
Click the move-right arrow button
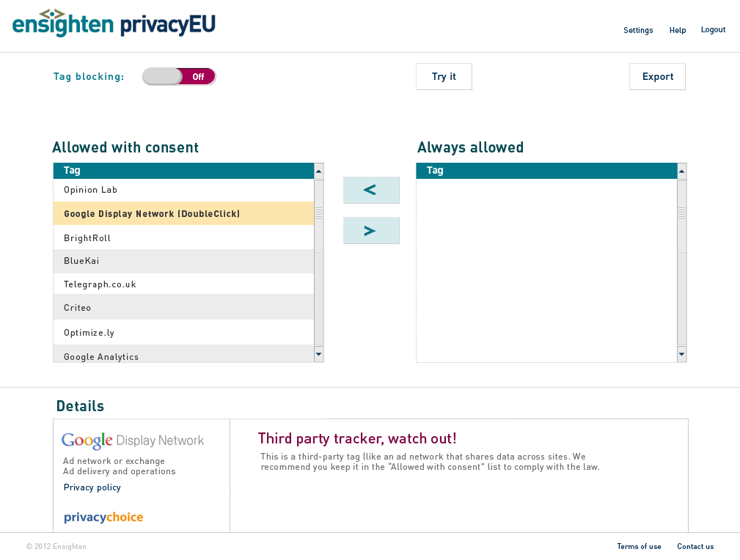click(x=371, y=230)
